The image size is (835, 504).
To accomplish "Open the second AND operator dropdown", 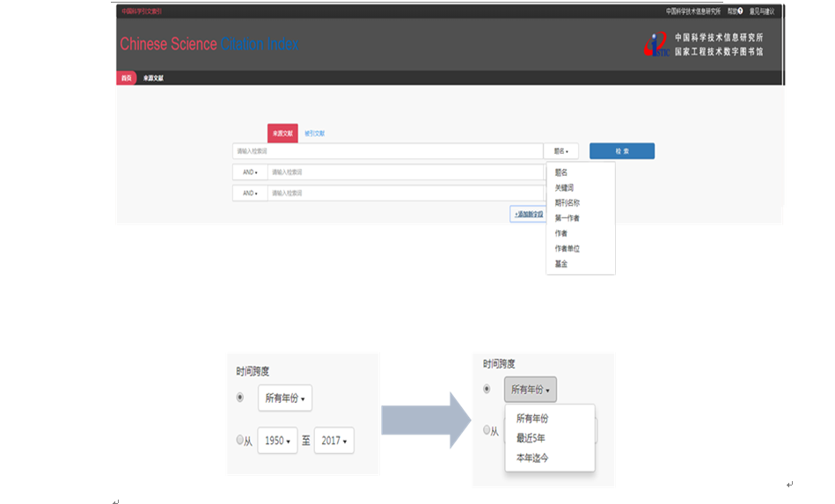I will 250,194.
